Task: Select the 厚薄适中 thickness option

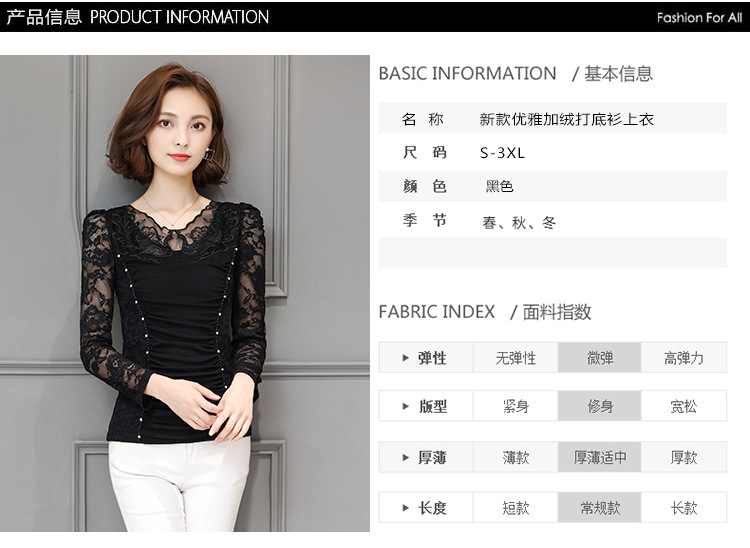Action: click(599, 458)
